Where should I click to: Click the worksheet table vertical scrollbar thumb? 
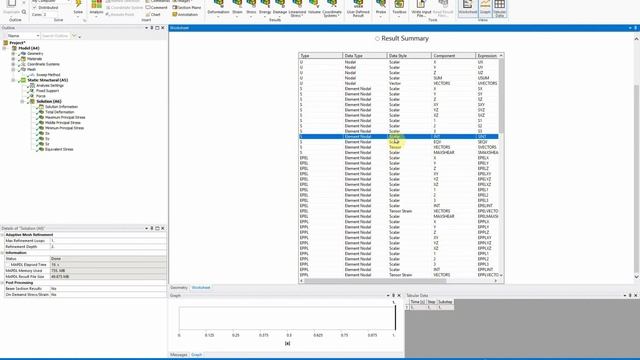tap(501, 97)
